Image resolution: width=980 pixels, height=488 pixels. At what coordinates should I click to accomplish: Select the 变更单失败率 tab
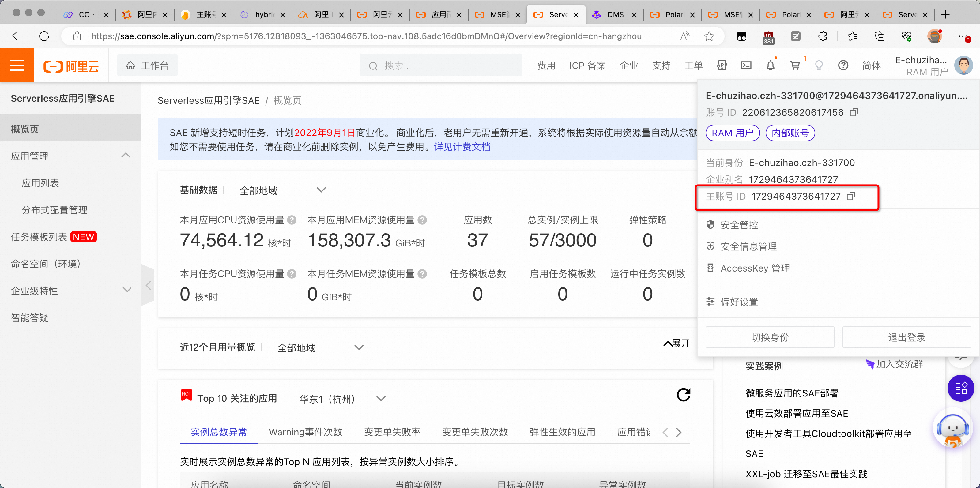pyautogui.click(x=392, y=432)
